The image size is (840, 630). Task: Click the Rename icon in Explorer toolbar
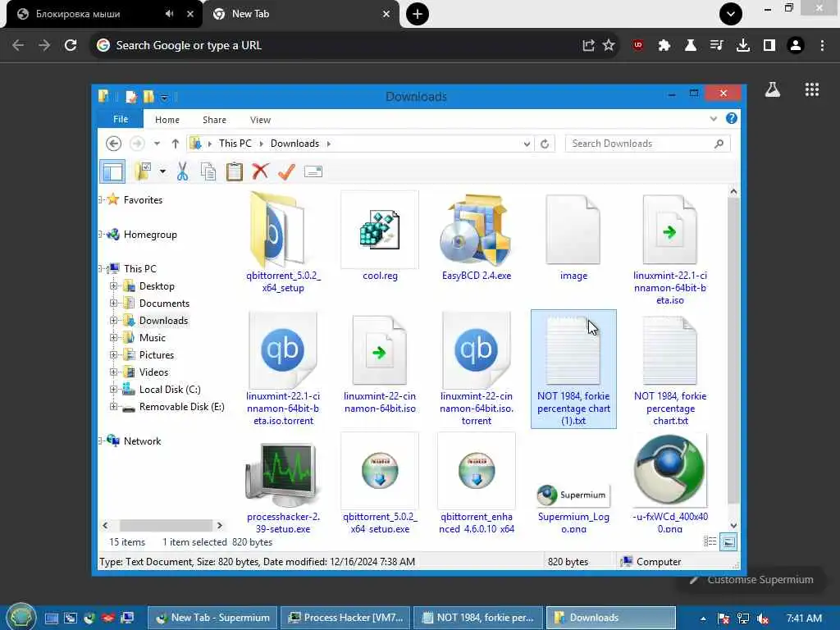(x=313, y=171)
